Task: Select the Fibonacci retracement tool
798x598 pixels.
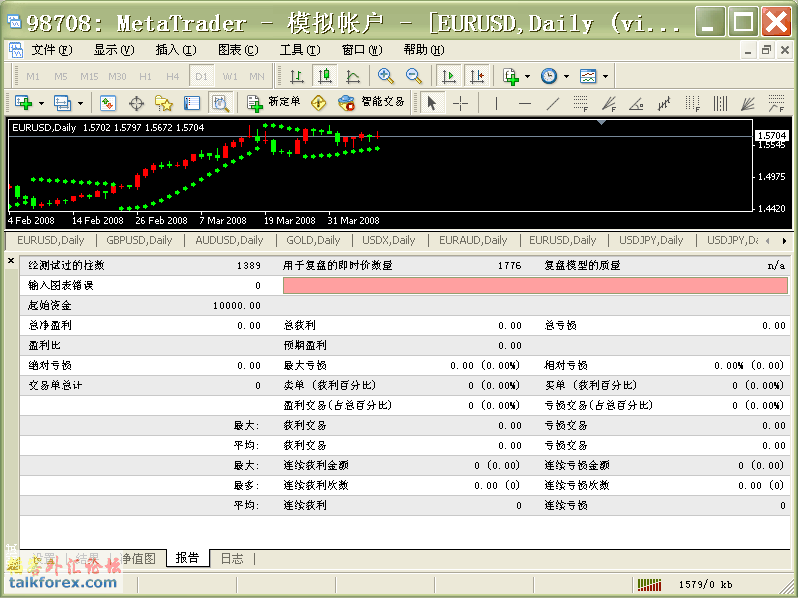Action: click(581, 103)
